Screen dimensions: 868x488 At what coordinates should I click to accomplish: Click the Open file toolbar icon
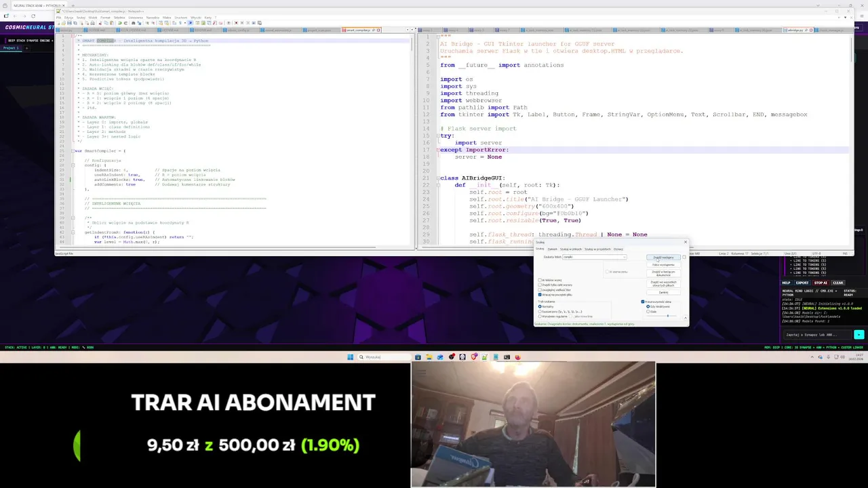point(63,23)
